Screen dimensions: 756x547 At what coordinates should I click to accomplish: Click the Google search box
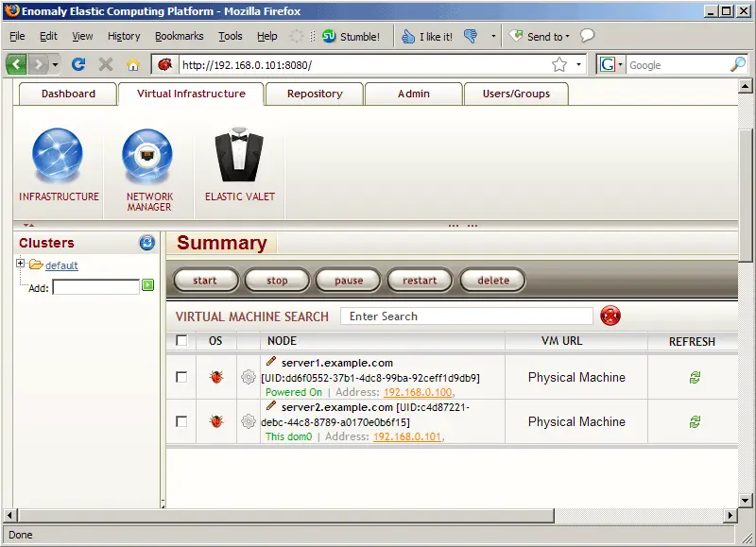pyautogui.click(x=678, y=64)
